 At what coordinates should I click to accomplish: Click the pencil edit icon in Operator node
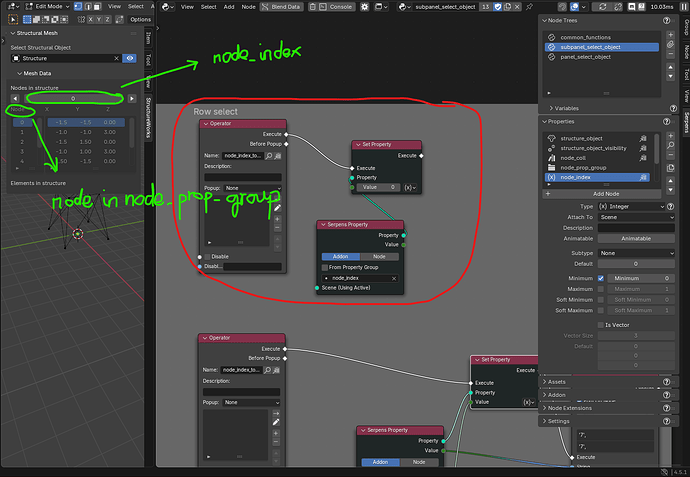[x=277, y=208]
